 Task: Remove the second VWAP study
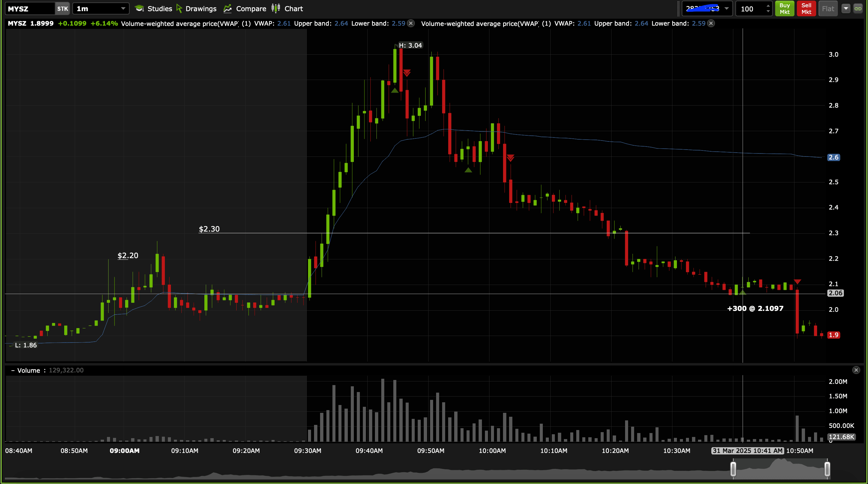coord(711,23)
